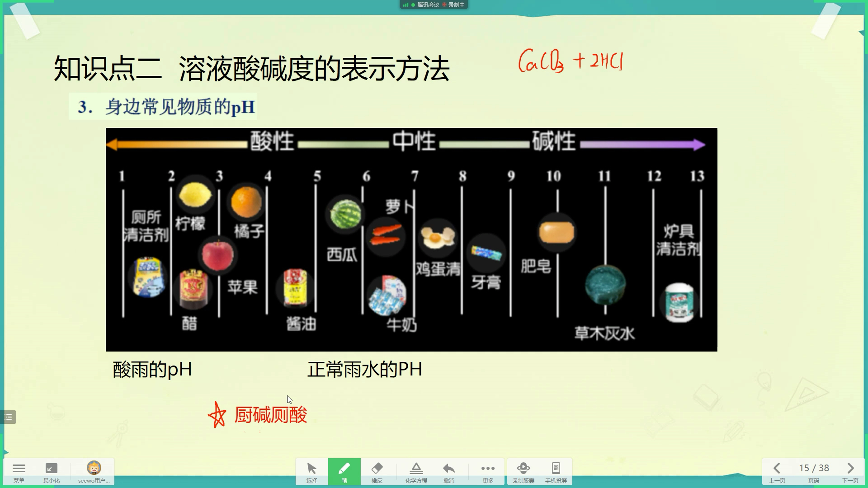Viewport: 868px width, 488px height.
Task: Go to next page 下一页
Action: click(850, 472)
